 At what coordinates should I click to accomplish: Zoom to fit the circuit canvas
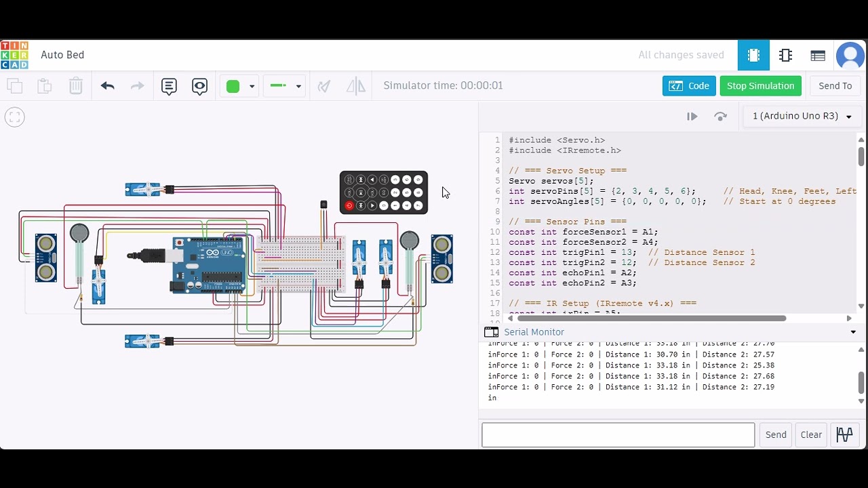coord(14,117)
